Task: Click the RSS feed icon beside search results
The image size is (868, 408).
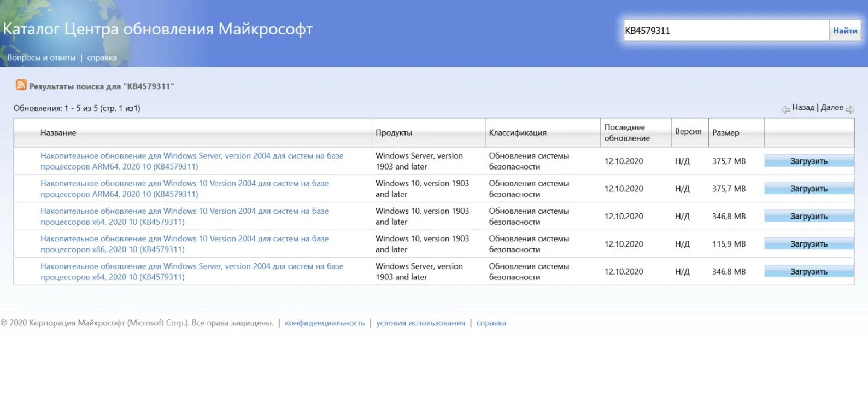Action: pos(21,85)
